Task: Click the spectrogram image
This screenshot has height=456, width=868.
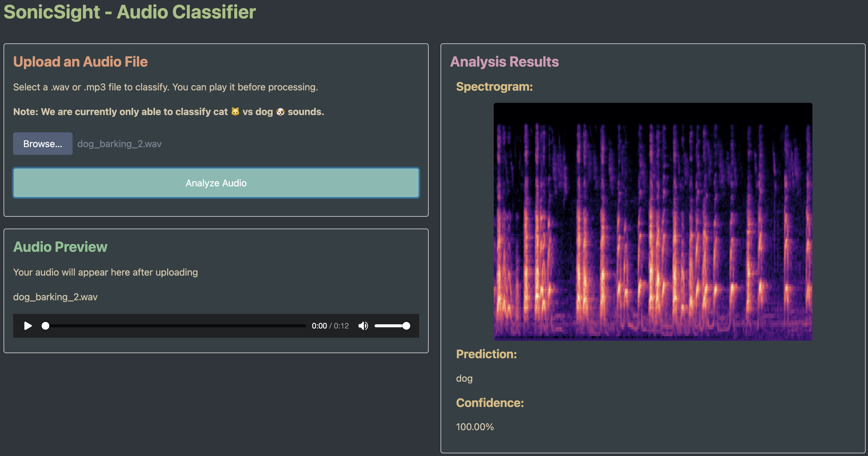Action: [x=653, y=221]
